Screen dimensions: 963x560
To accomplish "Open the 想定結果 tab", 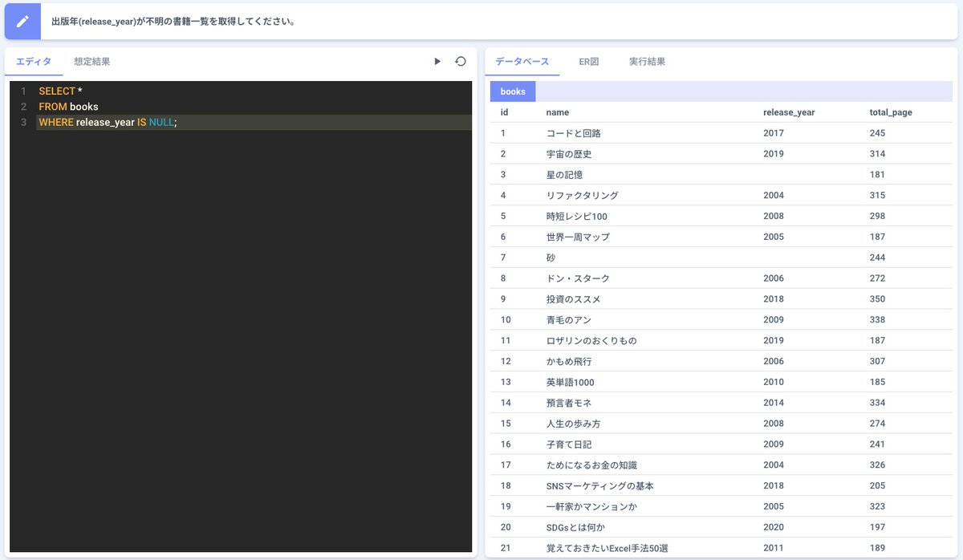I will tap(92, 62).
